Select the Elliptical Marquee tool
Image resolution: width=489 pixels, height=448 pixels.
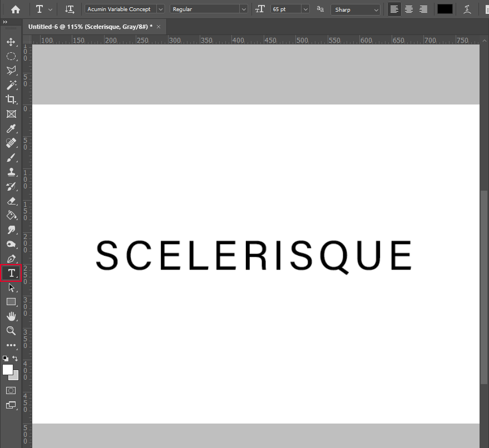tap(11, 56)
